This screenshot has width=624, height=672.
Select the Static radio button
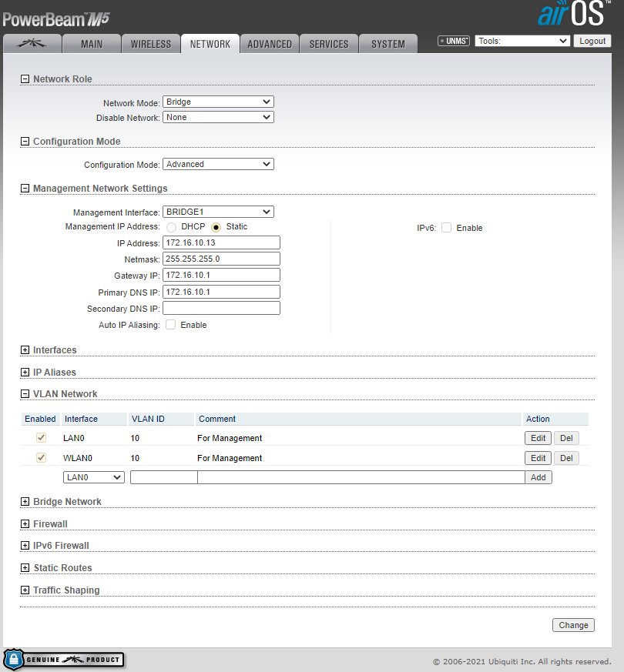(216, 227)
